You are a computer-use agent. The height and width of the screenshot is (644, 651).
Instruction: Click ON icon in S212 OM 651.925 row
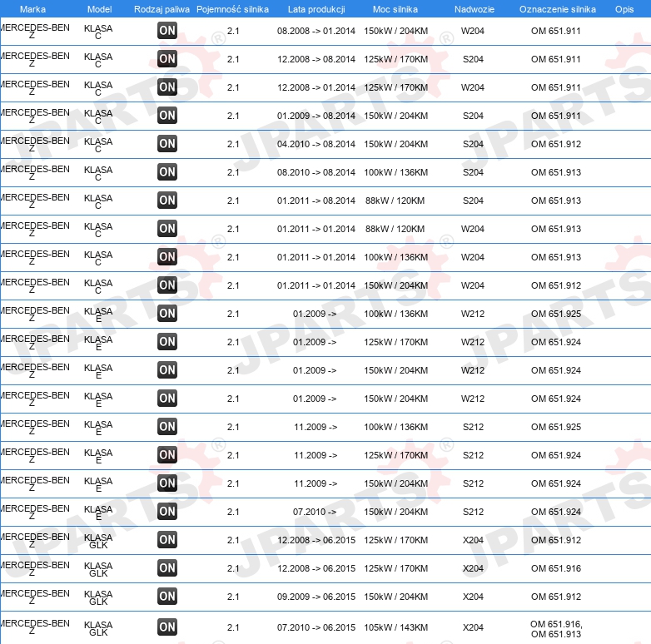pos(167,427)
